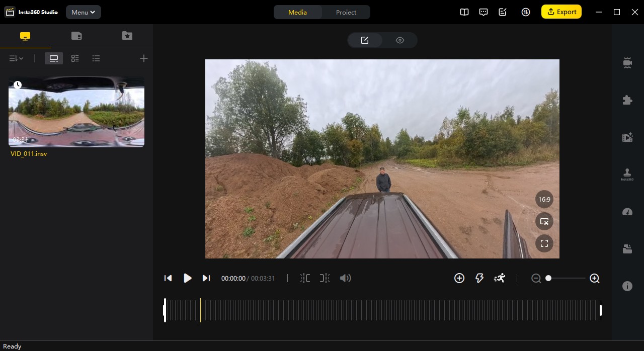
Task: Open the Menu dropdown
Action: [x=83, y=12]
